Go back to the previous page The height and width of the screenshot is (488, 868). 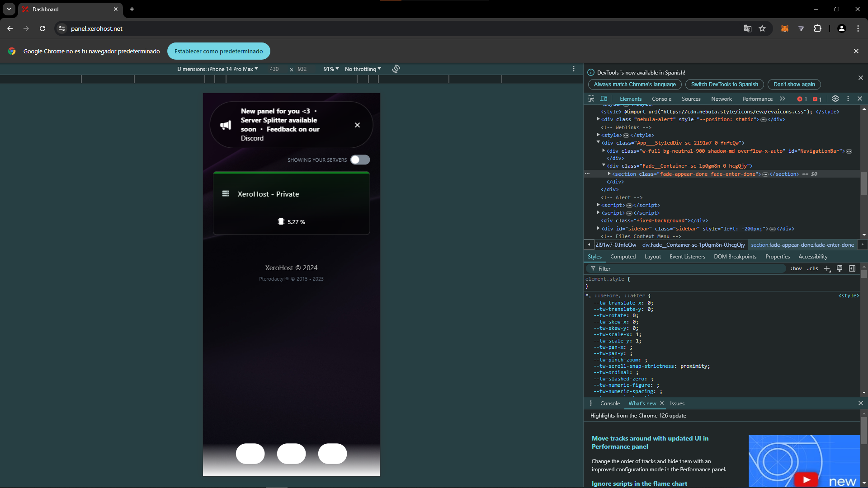point(10,28)
